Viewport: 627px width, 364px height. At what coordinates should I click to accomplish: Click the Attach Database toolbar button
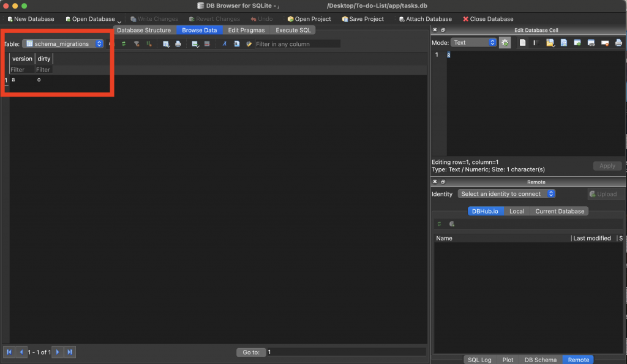tap(425, 19)
